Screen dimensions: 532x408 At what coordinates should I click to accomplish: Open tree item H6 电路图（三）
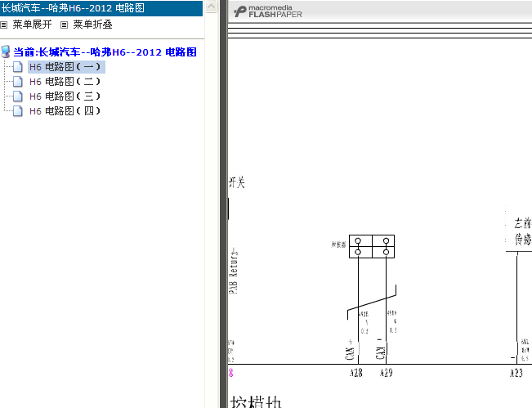coord(65,96)
